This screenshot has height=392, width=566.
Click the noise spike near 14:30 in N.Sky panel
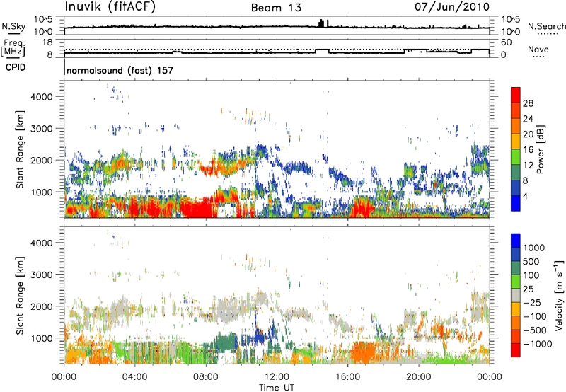(x=321, y=23)
